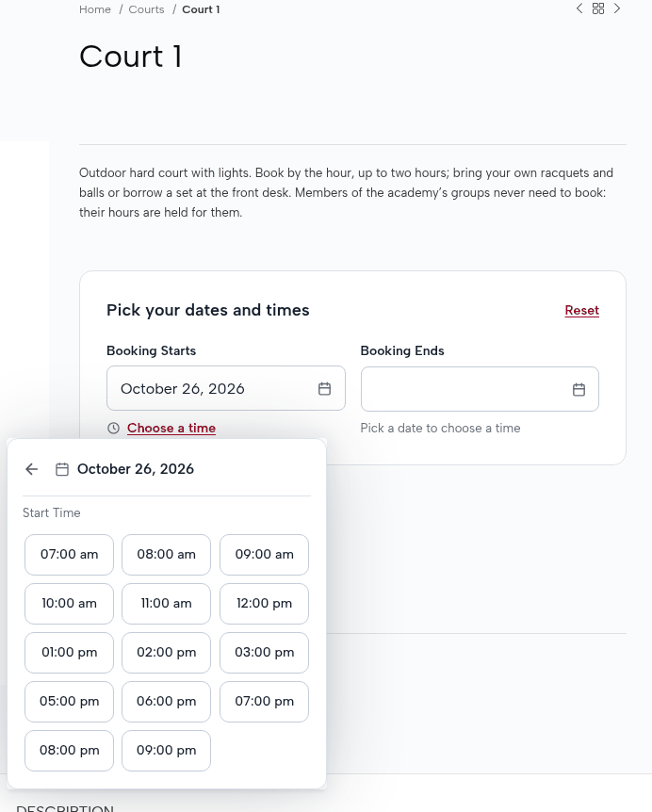
Task: Click calendar icon in Booking Ends field
Action: (579, 389)
